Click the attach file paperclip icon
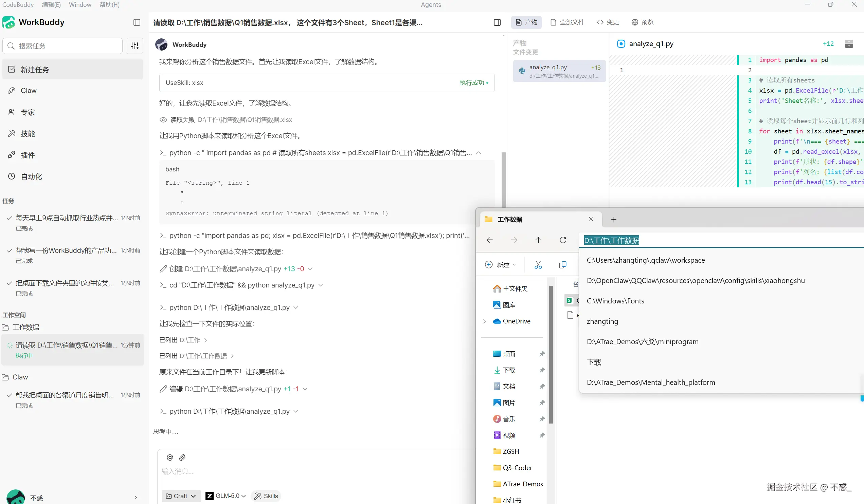The width and height of the screenshot is (864, 504). tap(182, 458)
